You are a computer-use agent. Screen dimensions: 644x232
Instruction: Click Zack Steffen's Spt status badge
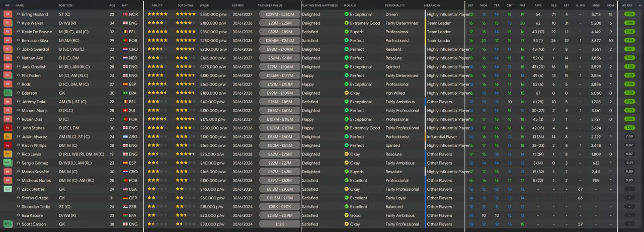click(7, 189)
